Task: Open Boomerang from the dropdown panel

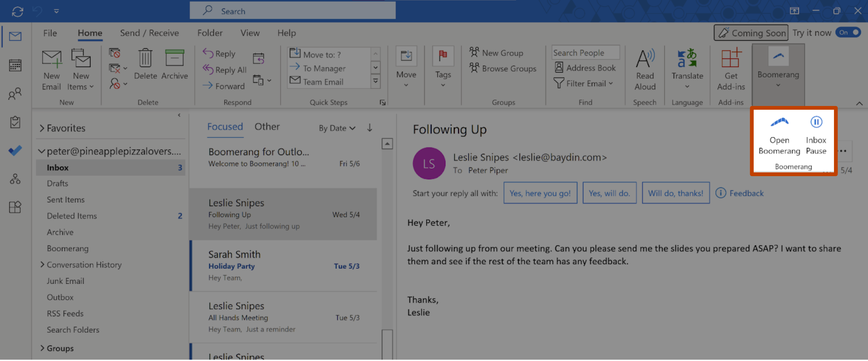Action: (x=779, y=136)
